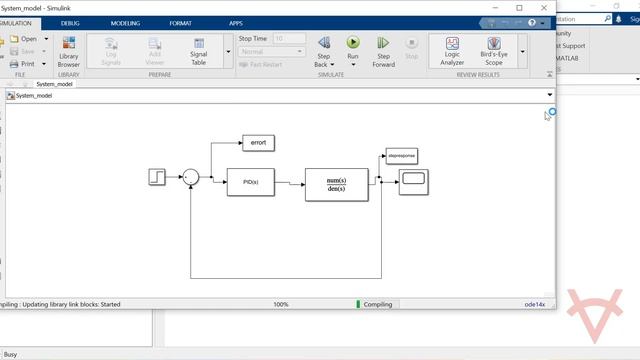Open the Bird's-Eye Scope
The height and width of the screenshot is (360, 640).
(494, 51)
